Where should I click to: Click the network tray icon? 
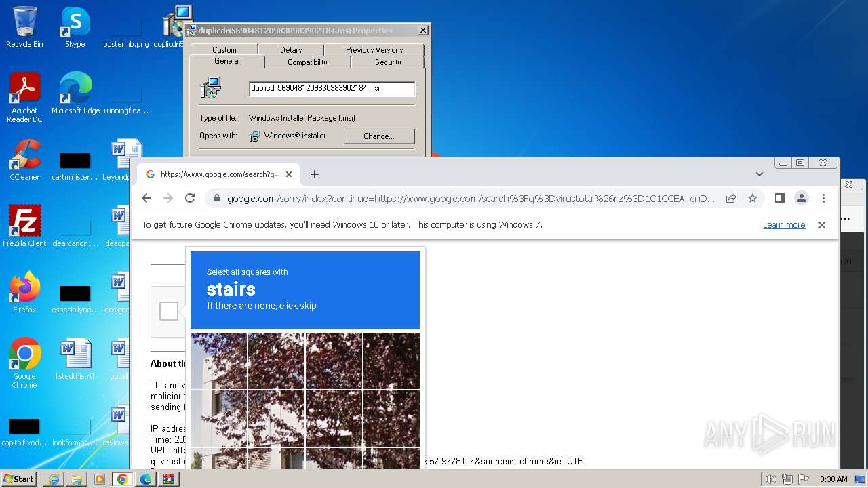(x=787, y=479)
